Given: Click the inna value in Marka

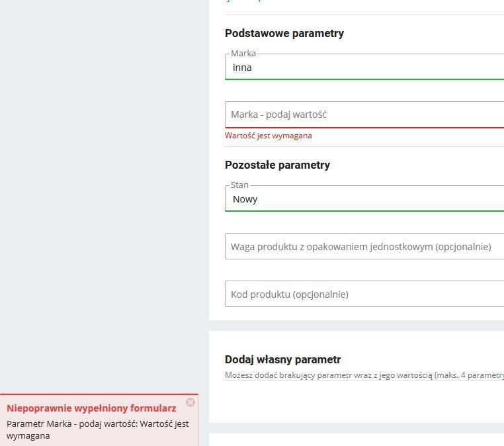Looking at the screenshot, I should [x=242, y=67].
